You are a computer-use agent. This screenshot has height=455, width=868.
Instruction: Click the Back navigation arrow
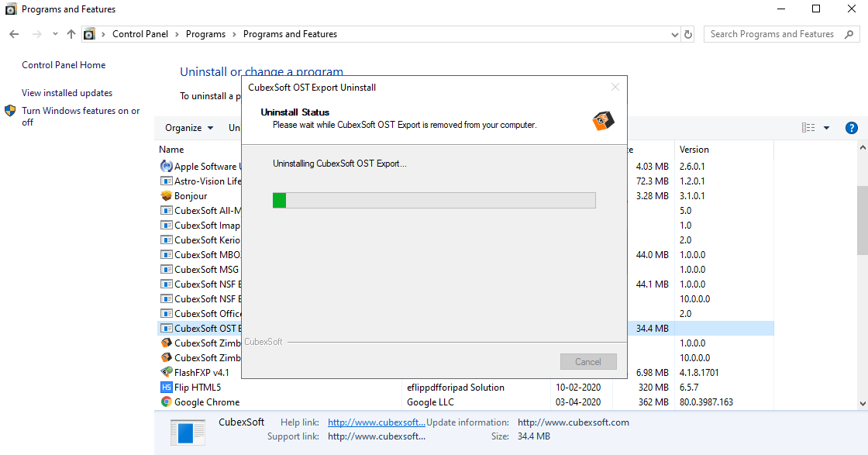pyautogui.click(x=14, y=34)
